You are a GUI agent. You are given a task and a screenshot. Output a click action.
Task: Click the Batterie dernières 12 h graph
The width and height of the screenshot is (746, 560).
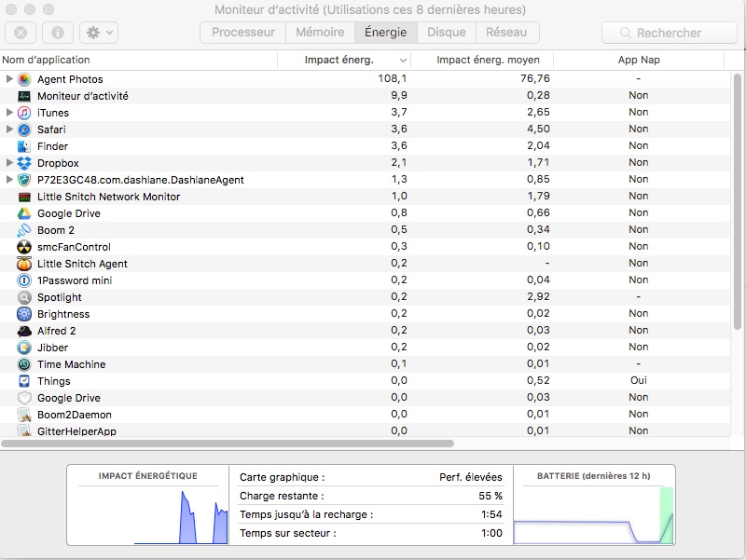(594, 516)
